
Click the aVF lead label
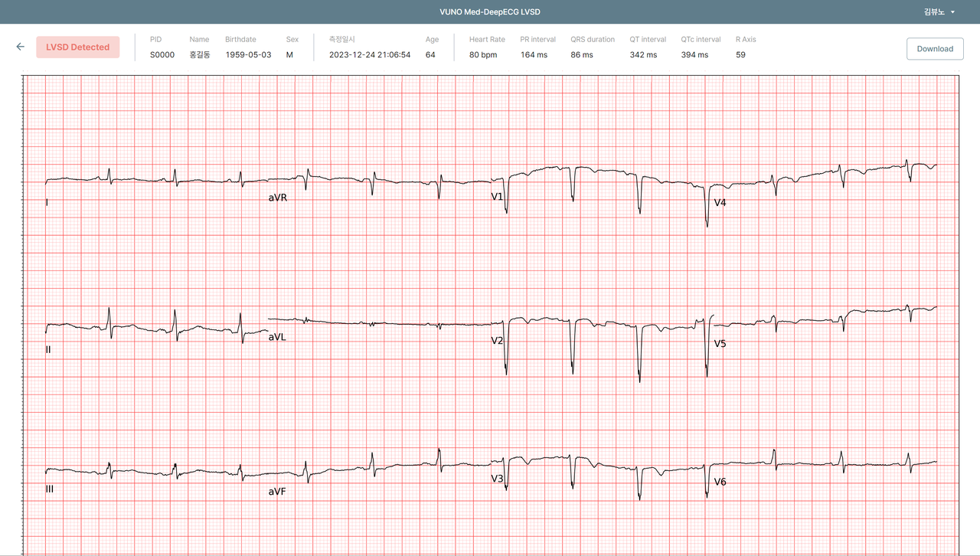(277, 492)
